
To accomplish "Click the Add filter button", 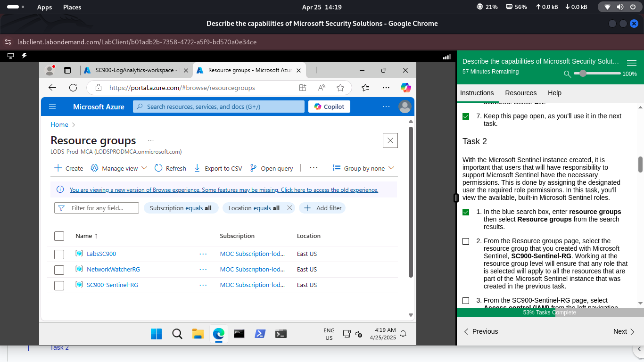I will click(x=322, y=208).
